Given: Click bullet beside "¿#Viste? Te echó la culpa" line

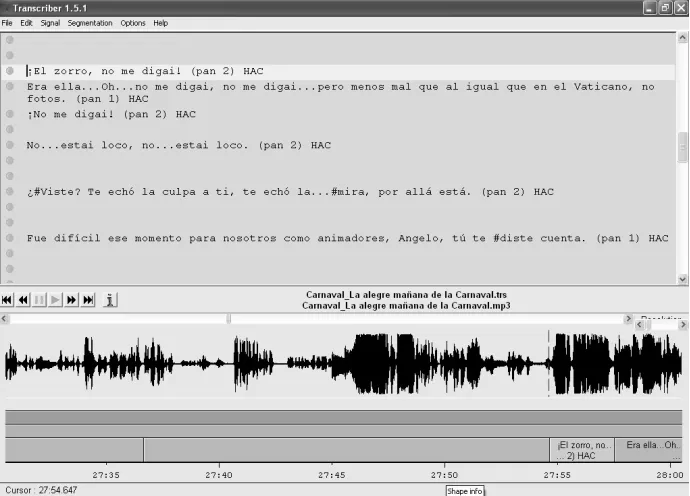Looking at the screenshot, I should pos(10,191).
